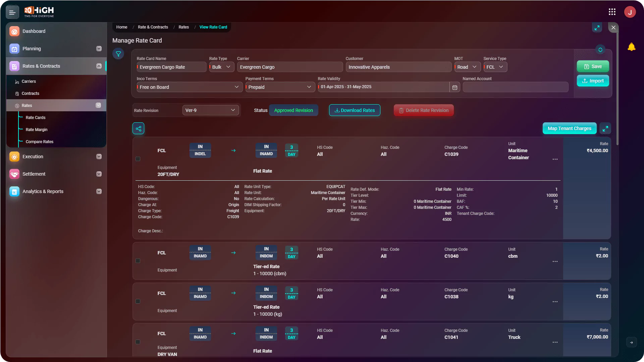The width and height of the screenshot is (644, 362).
Task: Expand rate list fullscreen icon
Action: [605, 128]
